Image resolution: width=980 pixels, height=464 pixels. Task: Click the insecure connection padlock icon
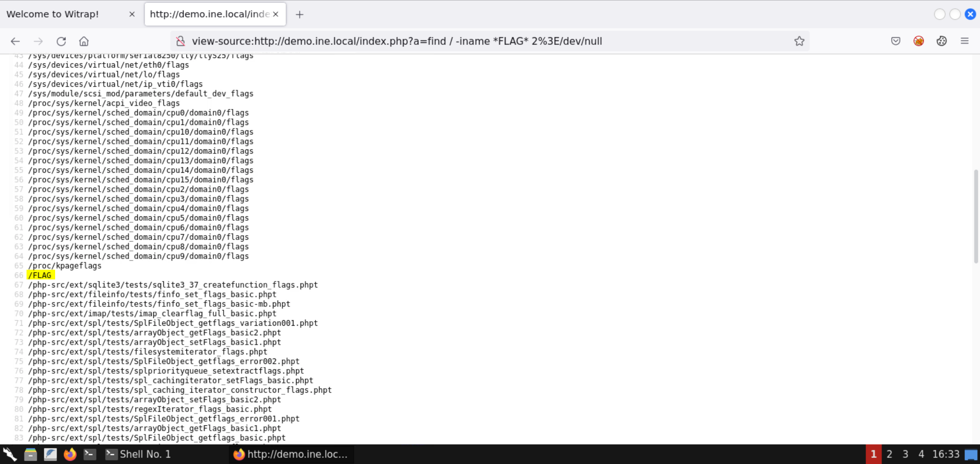(x=180, y=41)
